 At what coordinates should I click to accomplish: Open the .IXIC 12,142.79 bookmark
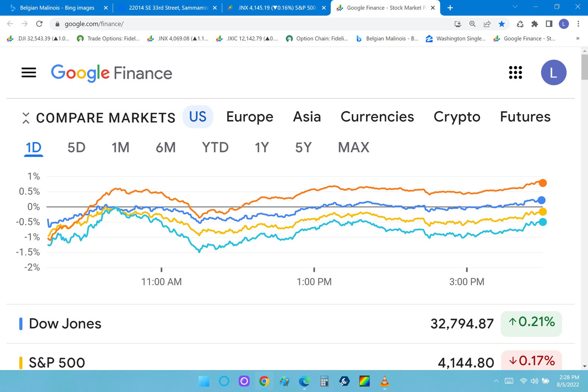(x=247, y=39)
